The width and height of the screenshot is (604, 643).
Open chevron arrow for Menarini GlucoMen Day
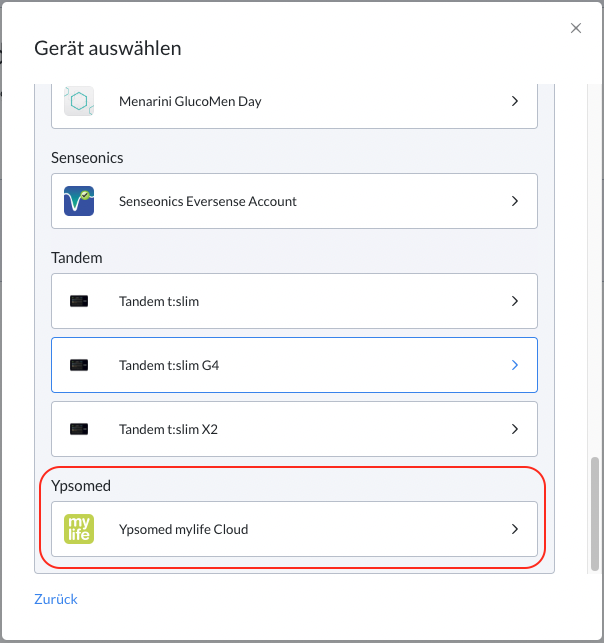(x=515, y=101)
